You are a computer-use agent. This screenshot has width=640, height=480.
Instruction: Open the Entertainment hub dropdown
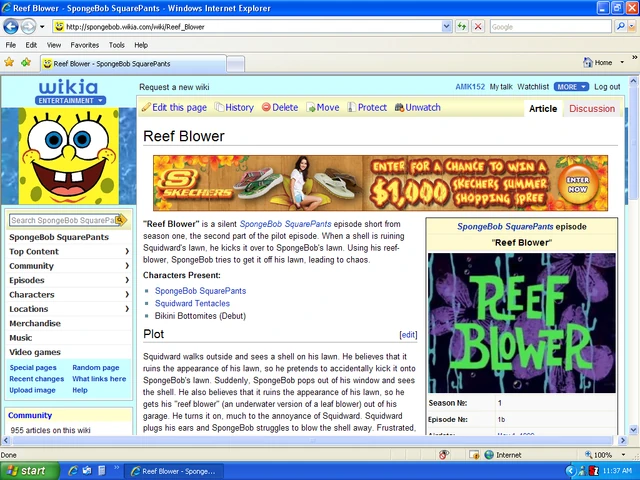coord(70,100)
